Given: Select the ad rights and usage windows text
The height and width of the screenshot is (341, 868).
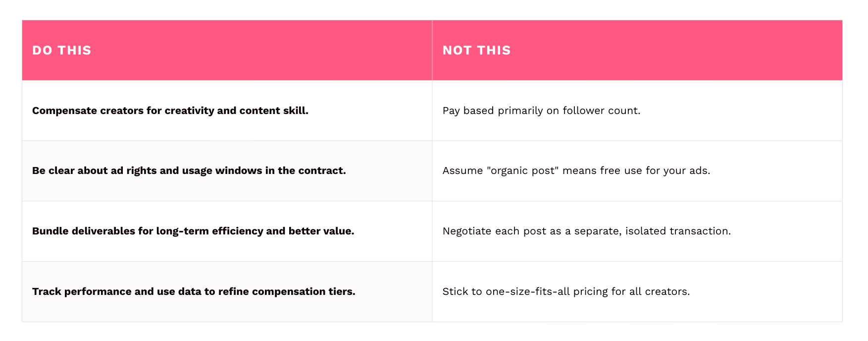Looking at the screenshot, I should point(189,170).
